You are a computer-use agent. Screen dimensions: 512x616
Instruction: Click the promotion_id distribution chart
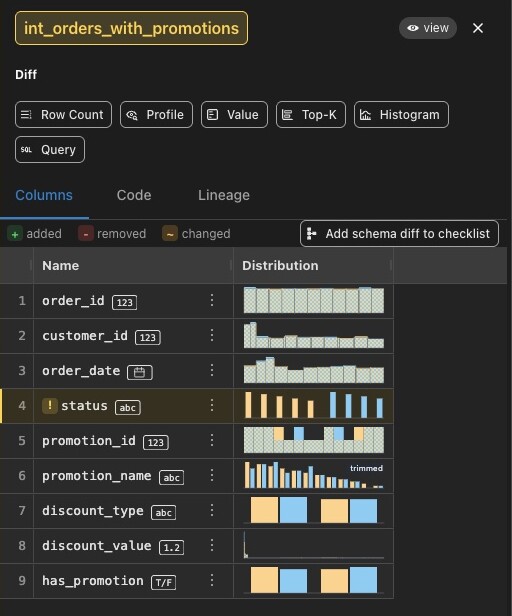314,440
